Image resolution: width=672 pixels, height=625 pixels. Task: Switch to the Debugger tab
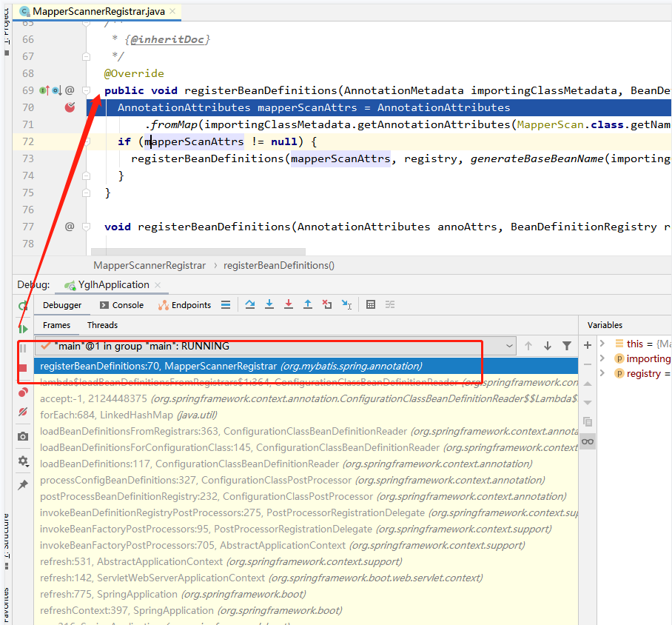pyautogui.click(x=62, y=305)
